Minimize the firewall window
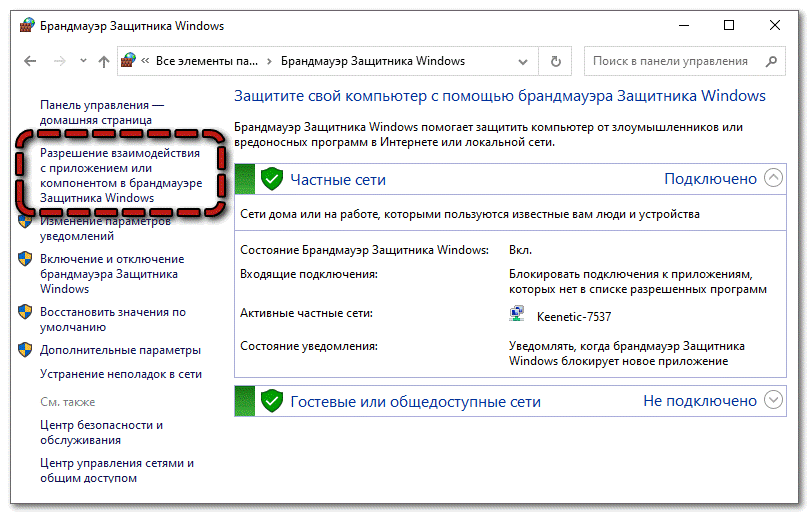 click(x=684, y=25)
